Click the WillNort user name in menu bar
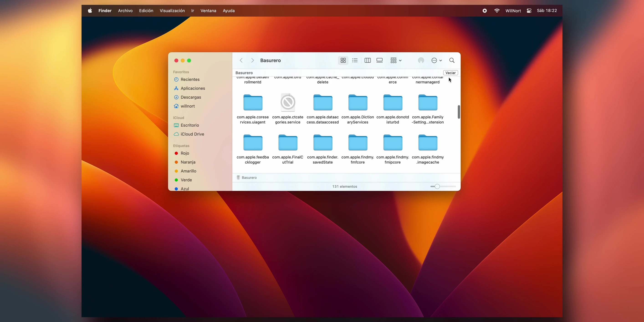Image resolution: width=644 pixels, height=322 pixels. (513, 10)
